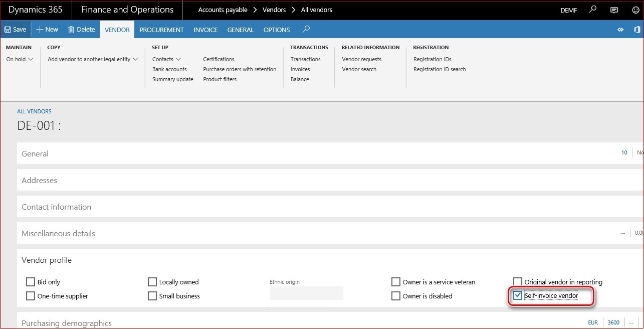The width and height of the screenshot is (644, 329).
Task: Uncheck the Self-invoice vendor checkbox
Action: tap(518, 296)
